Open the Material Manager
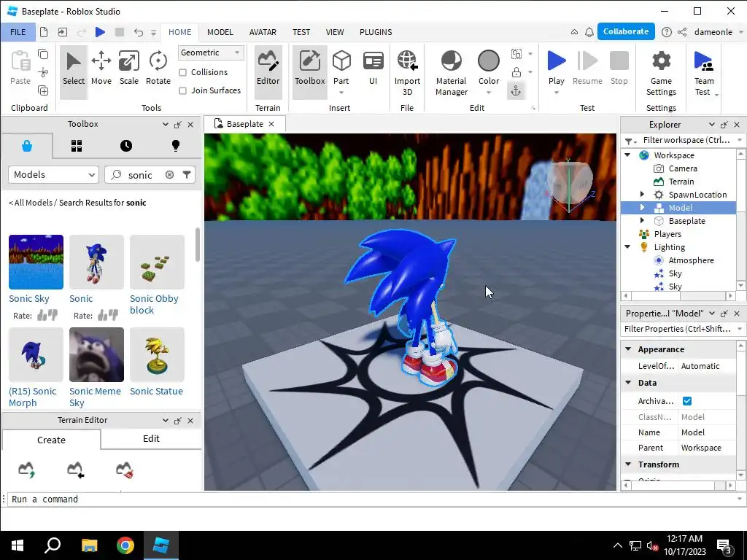 451,74
